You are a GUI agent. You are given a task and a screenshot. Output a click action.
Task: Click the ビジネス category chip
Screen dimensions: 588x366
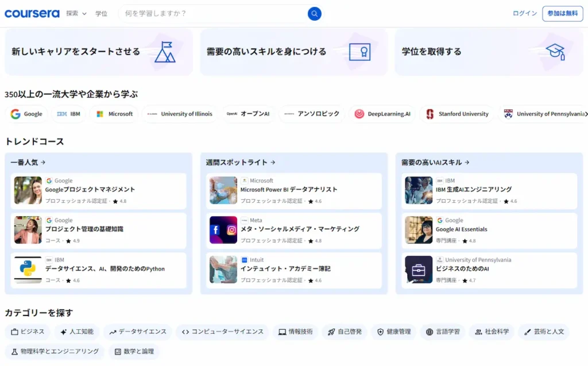pos(28,332)
